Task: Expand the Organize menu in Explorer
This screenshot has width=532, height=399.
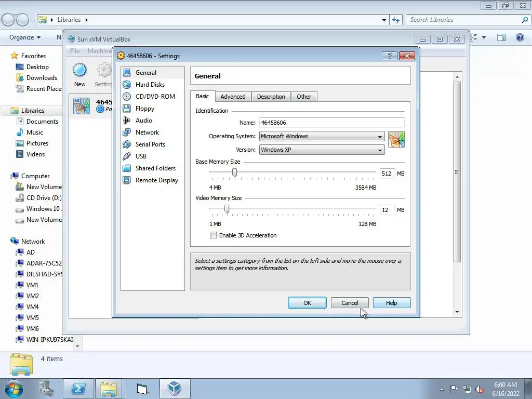Action: pos(25,37)
